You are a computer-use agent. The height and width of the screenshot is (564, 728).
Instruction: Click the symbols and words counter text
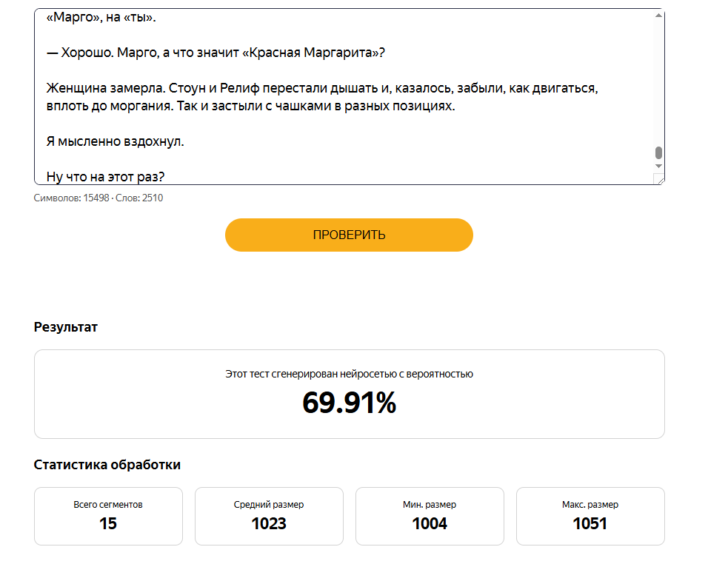click(98, 198)
